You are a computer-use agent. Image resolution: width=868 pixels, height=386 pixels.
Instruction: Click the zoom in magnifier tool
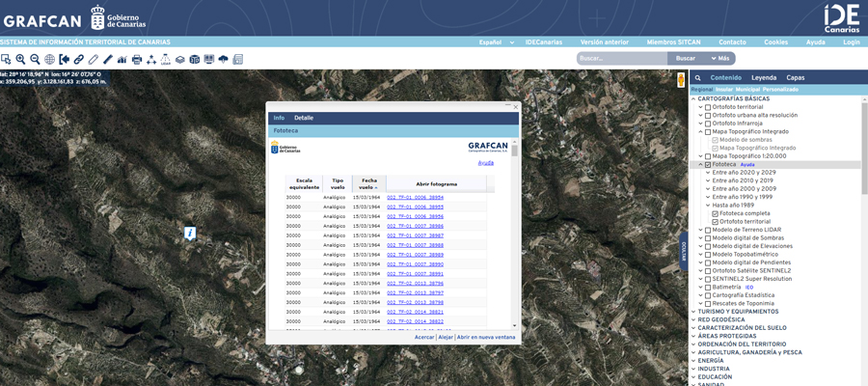point(20,59)
